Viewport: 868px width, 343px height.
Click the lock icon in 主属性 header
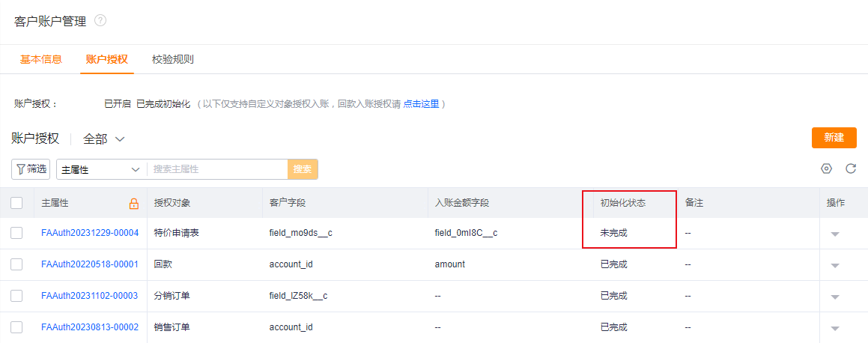pyautogui.click(x=134, y=203)
